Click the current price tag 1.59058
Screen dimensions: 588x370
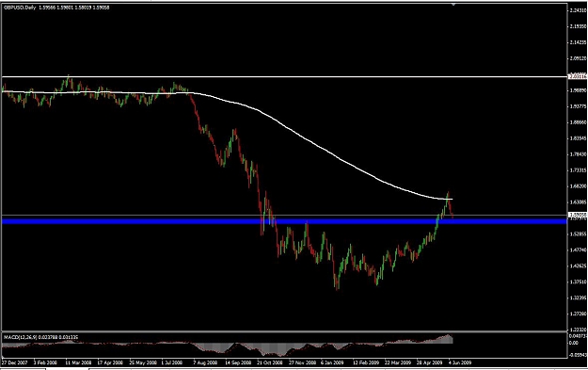[578, 215]
